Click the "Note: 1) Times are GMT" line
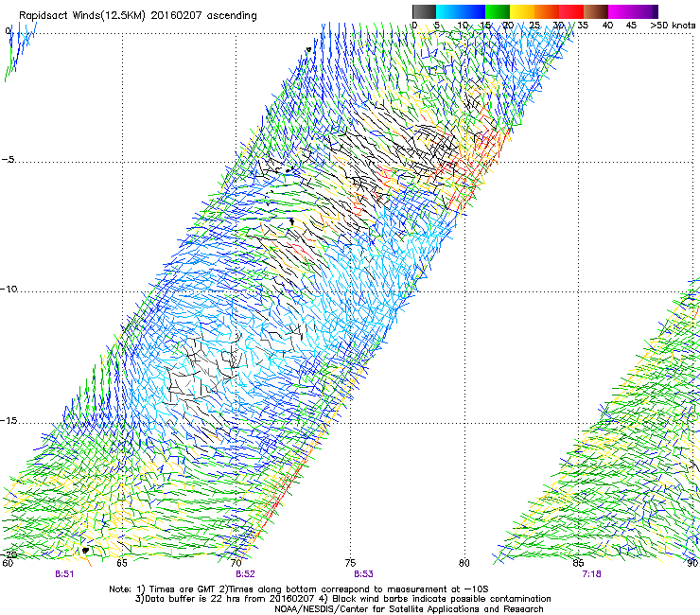This screenshot has width=700, height=615. click(299, 589)
